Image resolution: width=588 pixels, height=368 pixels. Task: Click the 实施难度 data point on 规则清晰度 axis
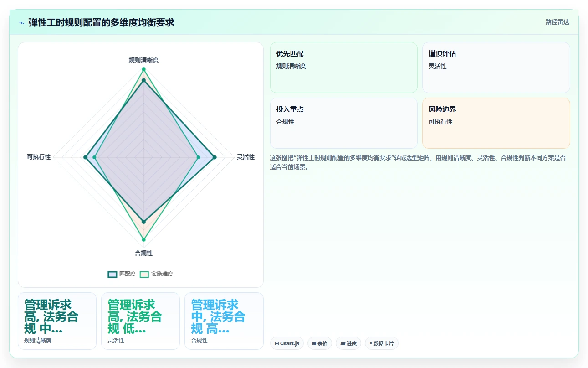tap(143, 69)
